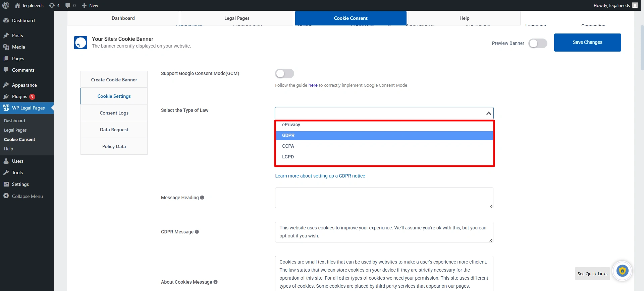Click into the Message Heading text field
Image resolution: width=644 pixels, height=291 pixels.
pos(384,198)
